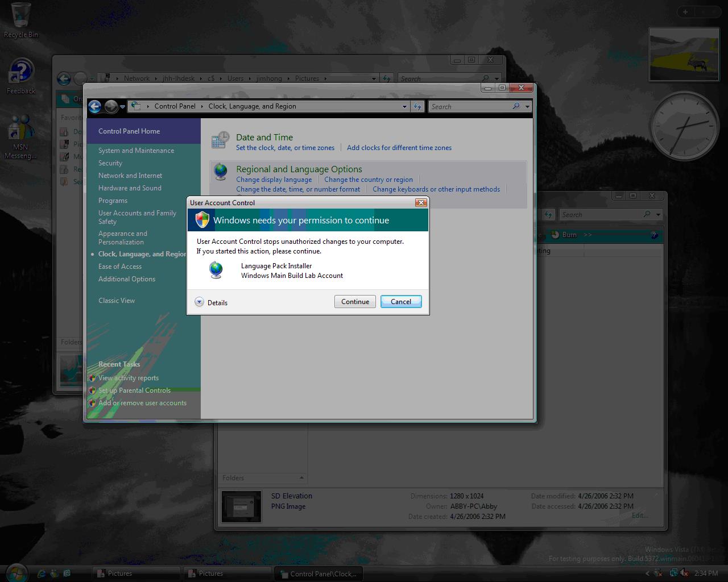Screen dimensions: 728x582
Task: Click Change keyboards or other input methods
Action: [x=436, y=189]
